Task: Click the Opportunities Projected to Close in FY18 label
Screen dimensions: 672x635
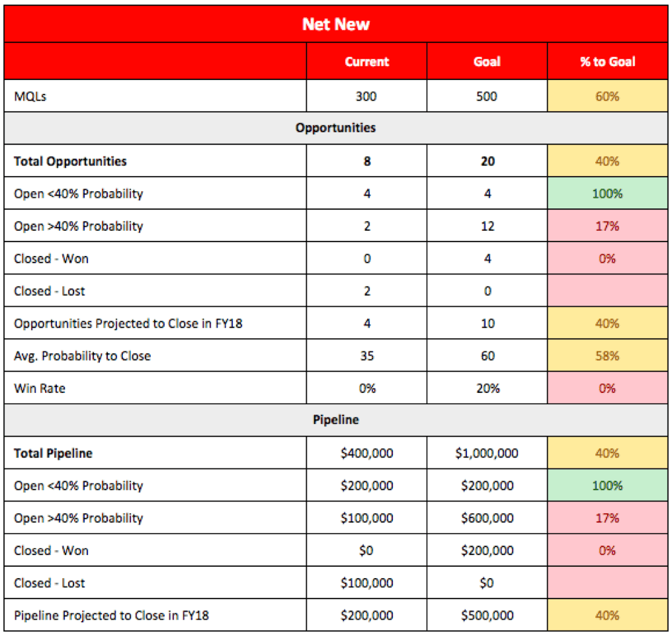Action: tap(128, 323)
